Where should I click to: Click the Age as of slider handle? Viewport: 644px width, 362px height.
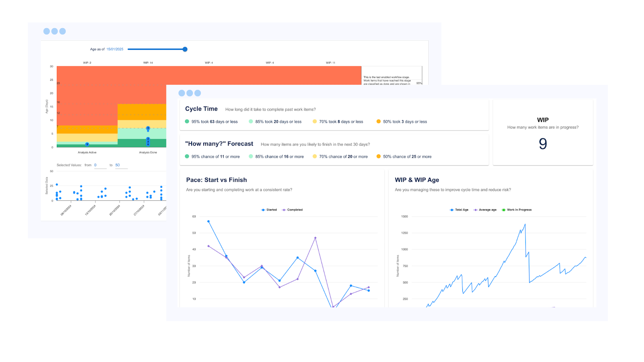pyautogui.click(x=185, y=49)
